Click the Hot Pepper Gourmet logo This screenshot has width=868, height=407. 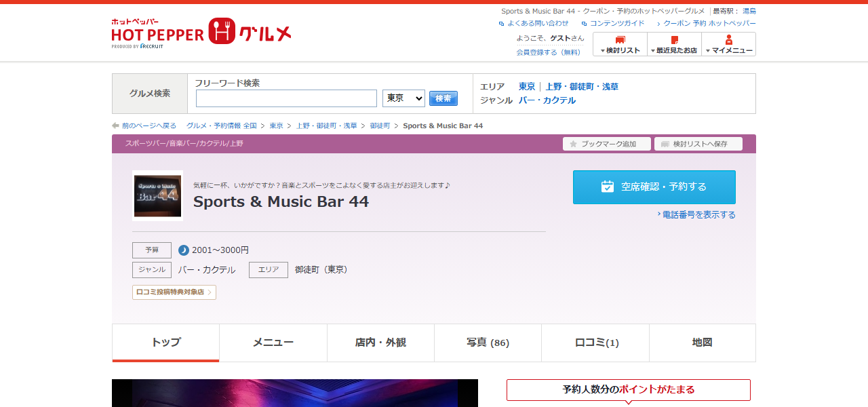pyautogui.click(x=201, y=33)
